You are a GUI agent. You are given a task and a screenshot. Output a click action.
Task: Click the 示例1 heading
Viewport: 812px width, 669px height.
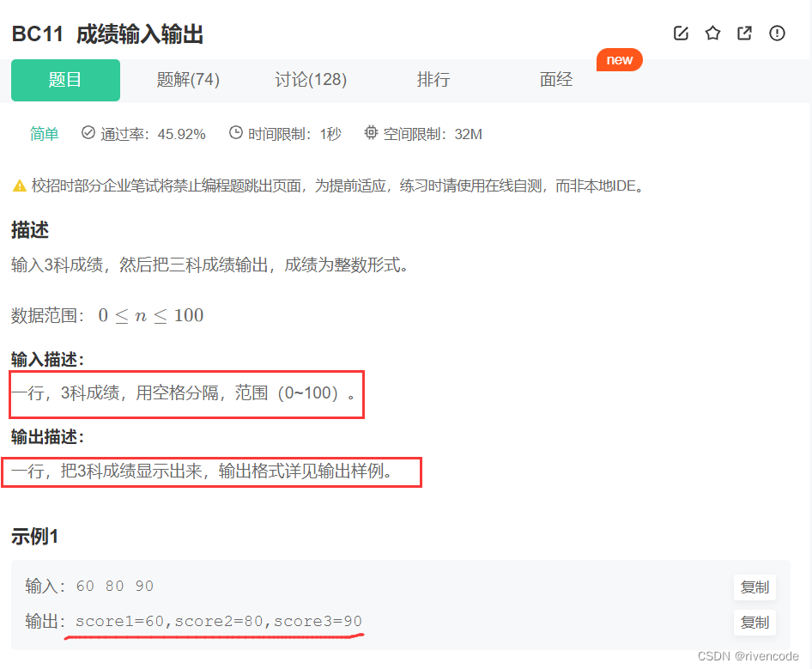[34, 537]
